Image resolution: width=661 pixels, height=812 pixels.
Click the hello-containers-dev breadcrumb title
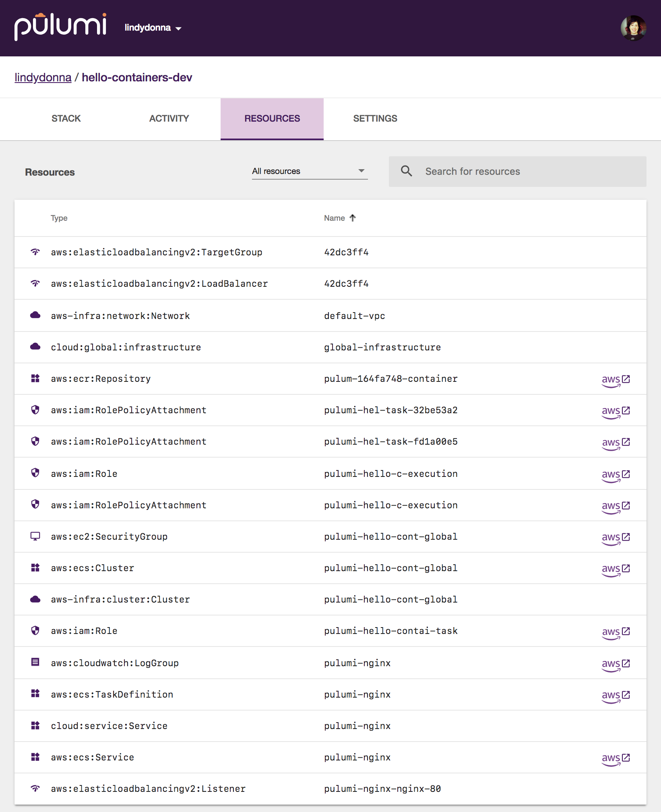pyautogui.click(x=137, y=77)
